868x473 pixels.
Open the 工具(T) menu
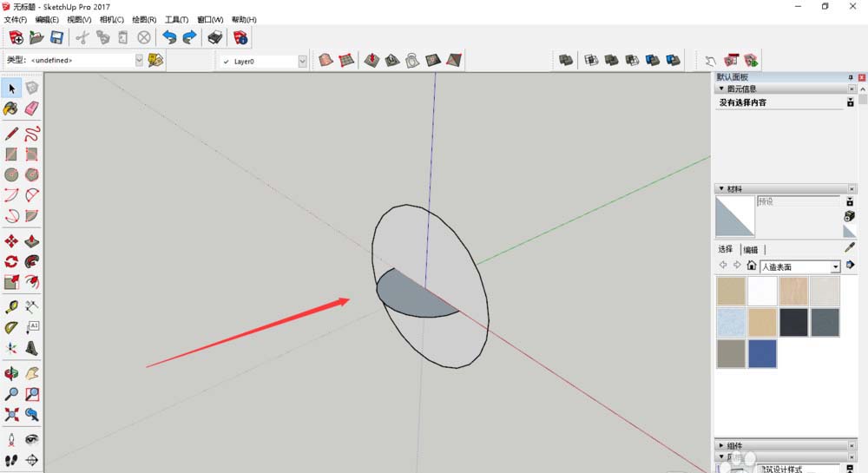pyautogui.click(x=176, y=19)
